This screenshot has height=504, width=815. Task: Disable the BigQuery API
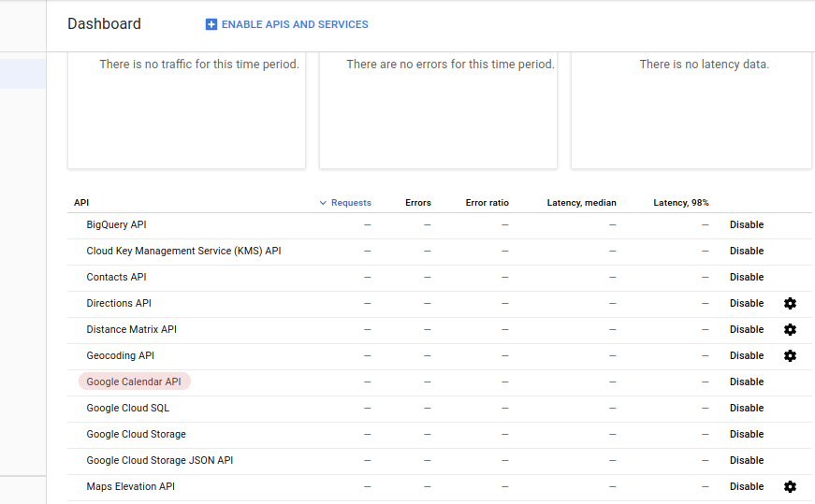[x=747, y=225]
